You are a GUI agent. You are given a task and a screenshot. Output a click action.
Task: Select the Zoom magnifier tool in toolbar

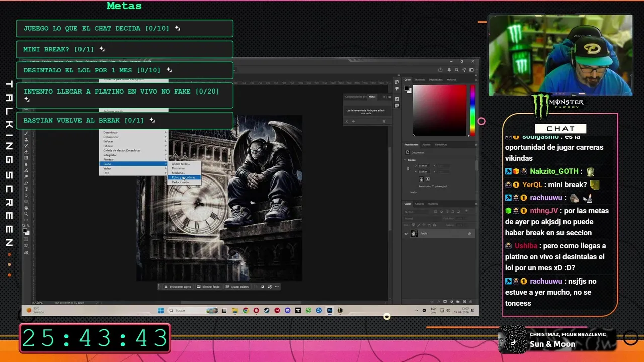(x=26, y=214)
